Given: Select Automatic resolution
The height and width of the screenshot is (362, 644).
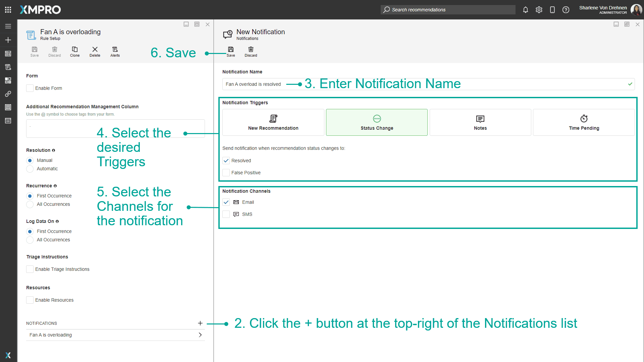Looking at the screenshot, I should point(30,169).
